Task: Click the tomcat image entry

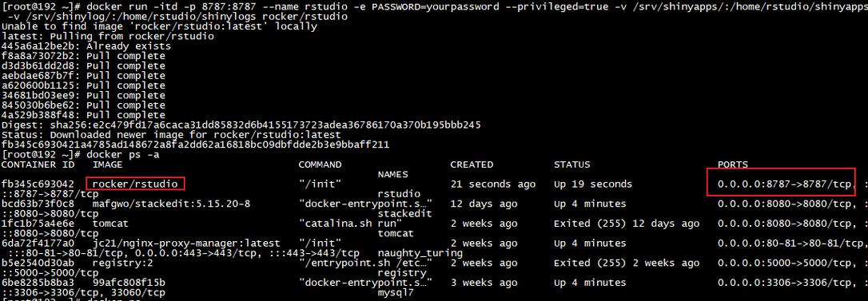Action: [110, 224]
